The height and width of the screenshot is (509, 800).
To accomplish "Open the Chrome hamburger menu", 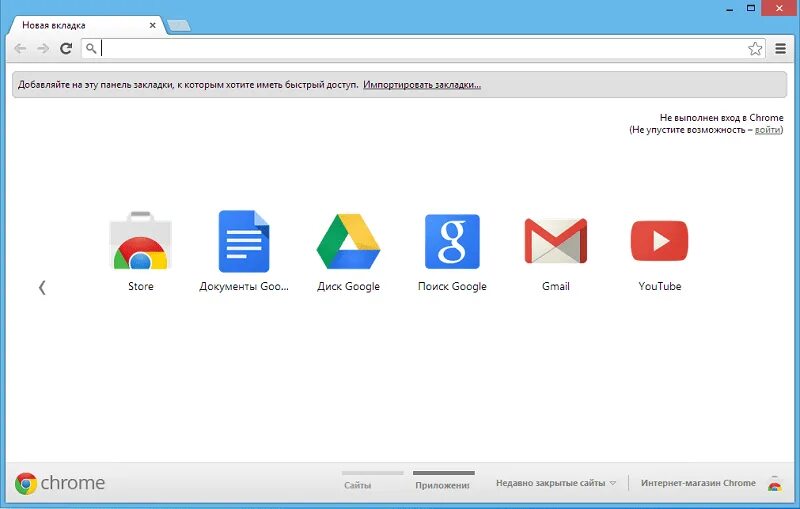I will pyautogui.click(x=780, y=48).
